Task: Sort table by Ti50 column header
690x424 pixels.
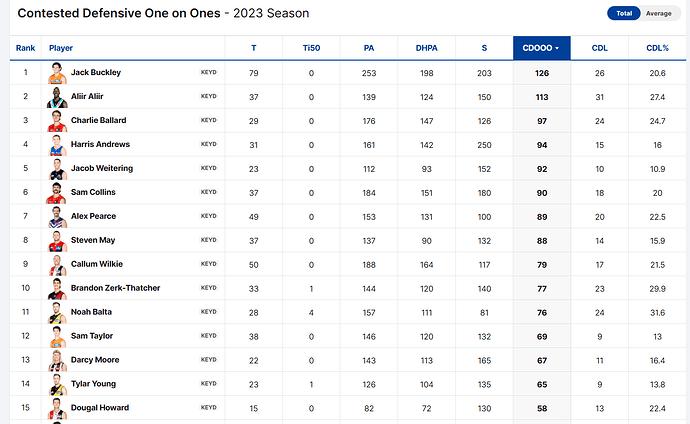Action: click(311, 48)
